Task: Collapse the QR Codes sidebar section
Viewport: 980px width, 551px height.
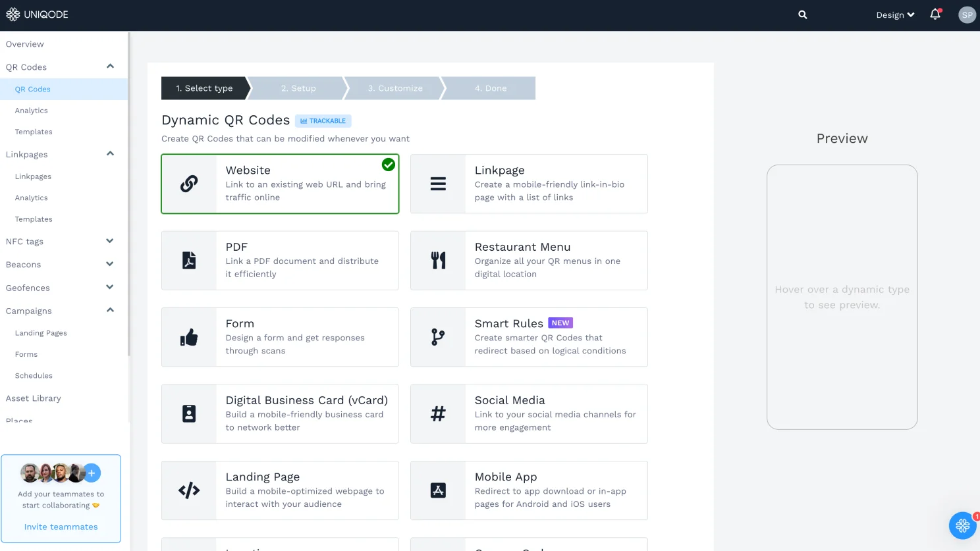Action: coord(110,66)
